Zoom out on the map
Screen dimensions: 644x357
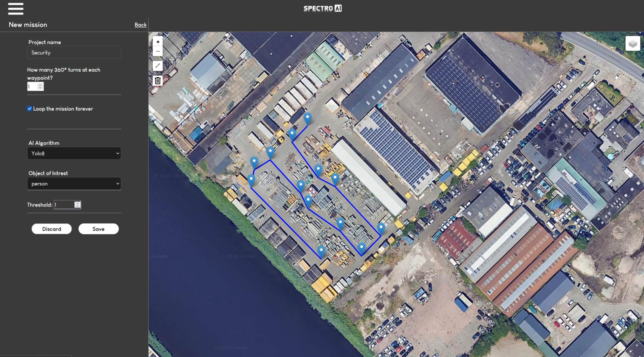(x=158, y=51)
